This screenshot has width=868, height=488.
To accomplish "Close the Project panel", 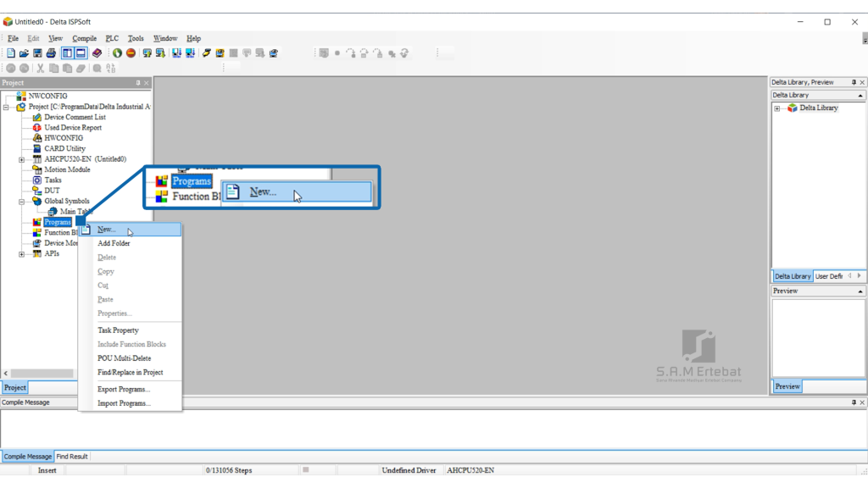I will coord(146,83).
